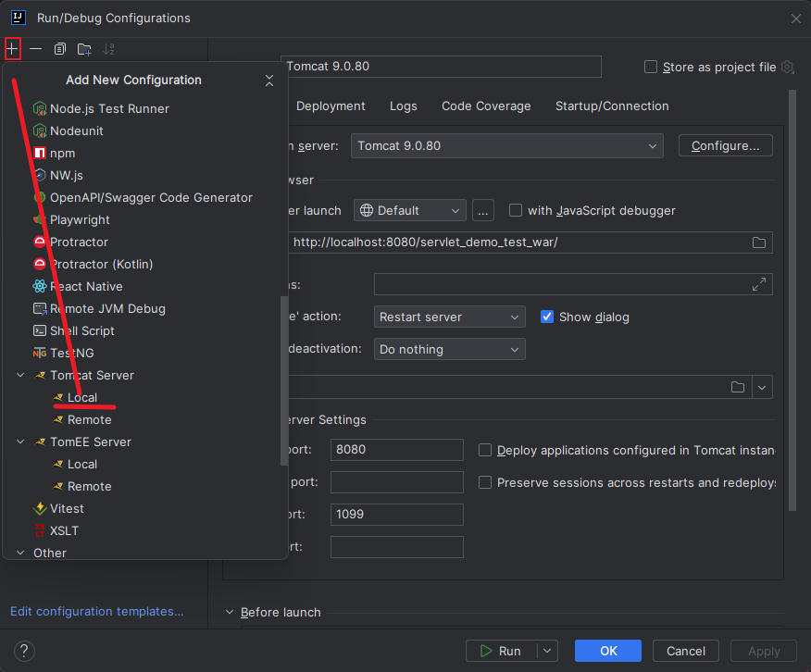Click the HTTP port 8080 input field

tap(396, 450)
